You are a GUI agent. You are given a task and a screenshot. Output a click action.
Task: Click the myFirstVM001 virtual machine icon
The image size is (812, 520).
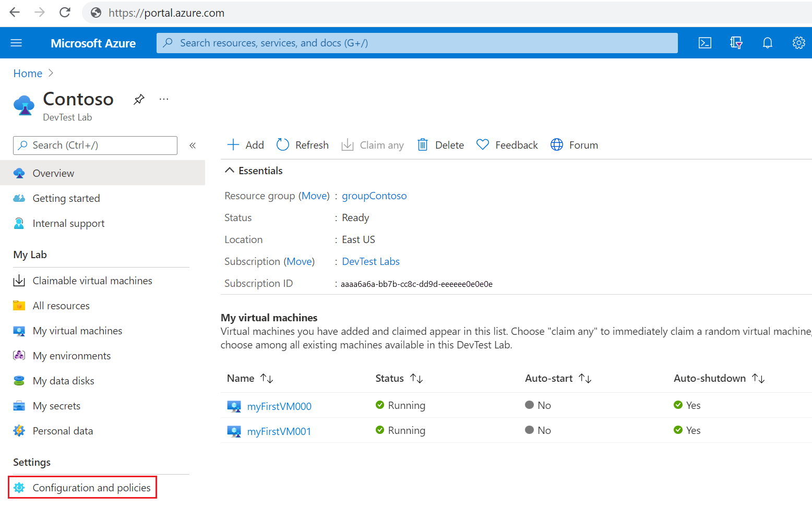tap(234, 431)
